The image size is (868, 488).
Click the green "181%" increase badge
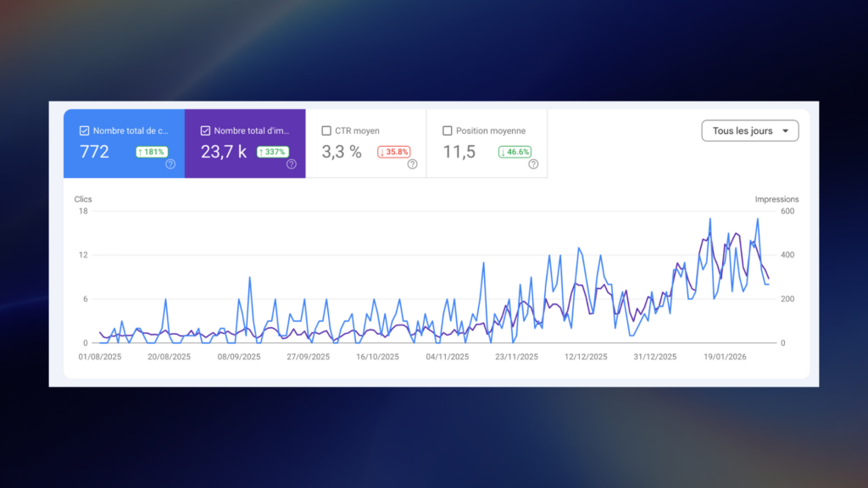[151, 151]
